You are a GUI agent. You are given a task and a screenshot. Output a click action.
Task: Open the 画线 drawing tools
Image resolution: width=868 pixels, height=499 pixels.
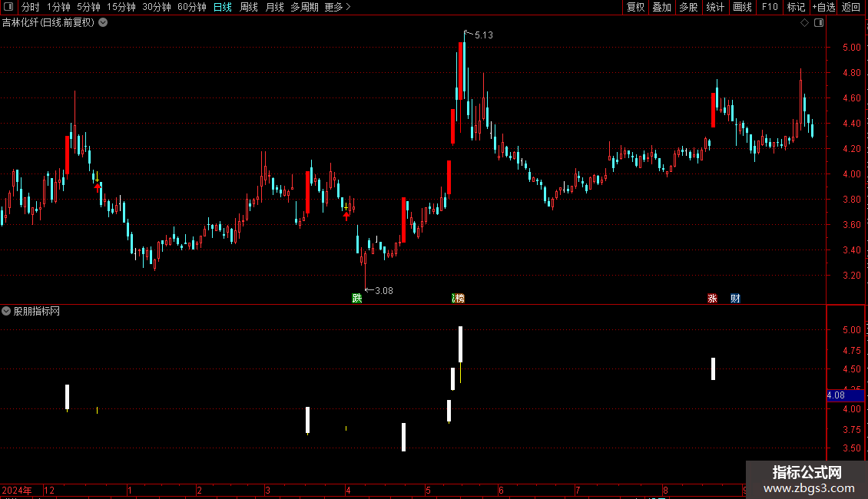click(x=742, y=7)
